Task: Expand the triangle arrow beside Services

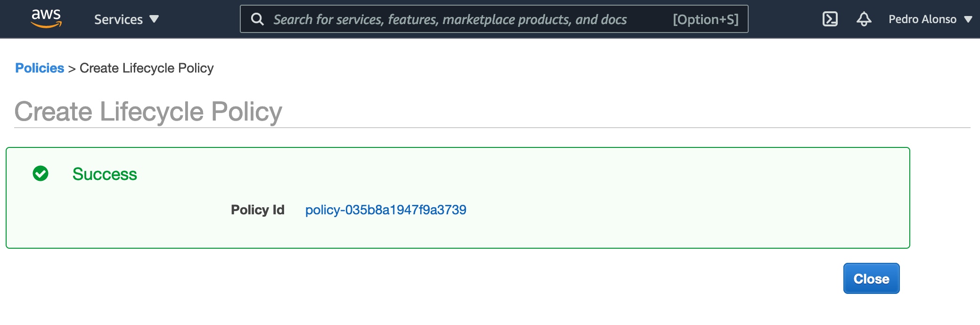Action: pos(154,19)
